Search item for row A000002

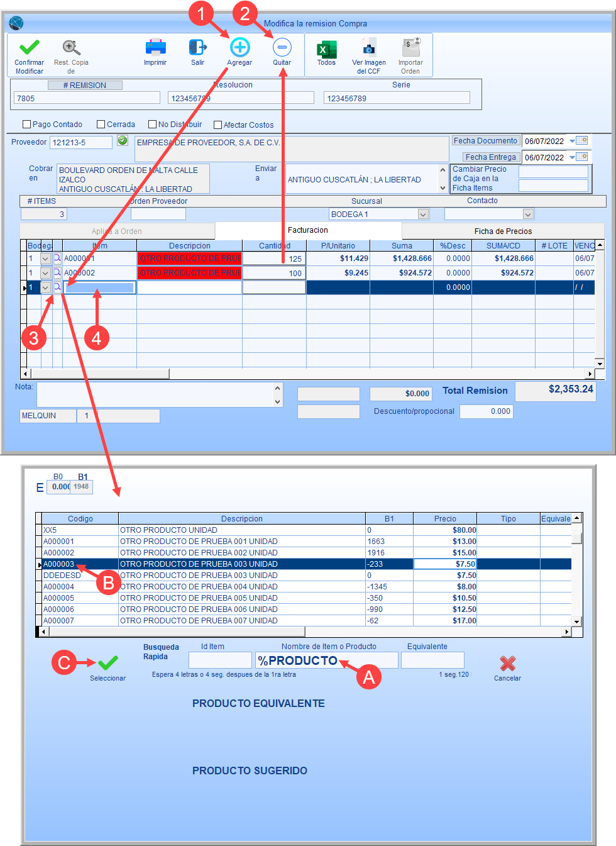(x=57, y=272)
